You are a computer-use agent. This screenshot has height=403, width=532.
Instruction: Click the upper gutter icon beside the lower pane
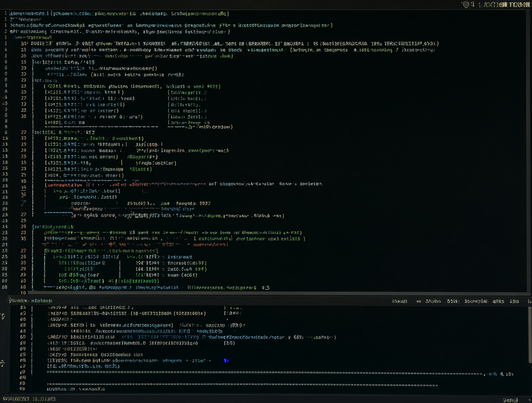[3, 317]
